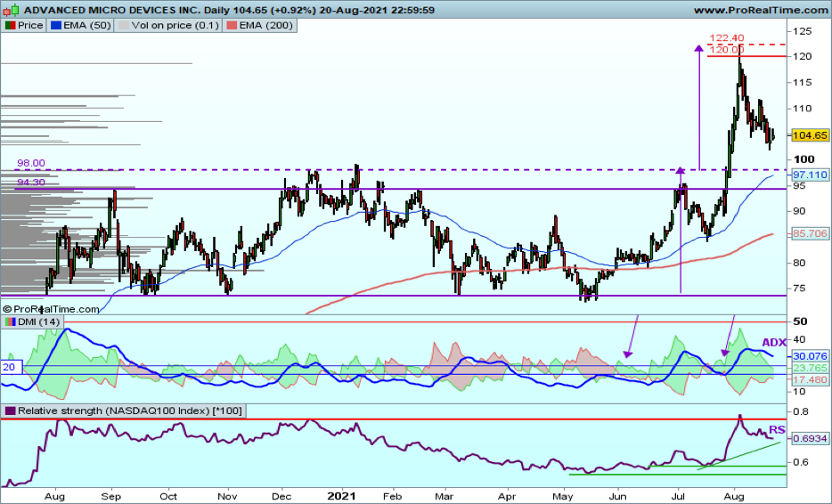Click the 125 price axis label
The width and height of the screenshot is (832, 504).
[x=803, y=31]
